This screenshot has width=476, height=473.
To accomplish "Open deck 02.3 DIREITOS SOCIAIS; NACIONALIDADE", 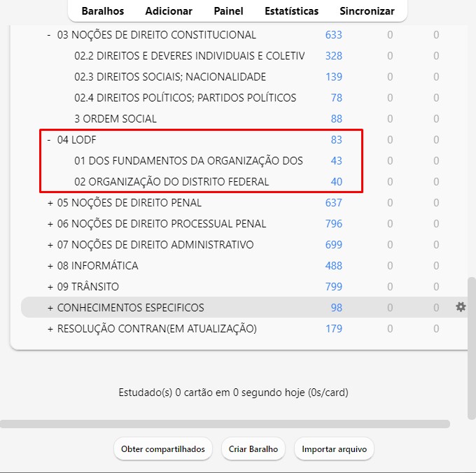I will 170,77.
